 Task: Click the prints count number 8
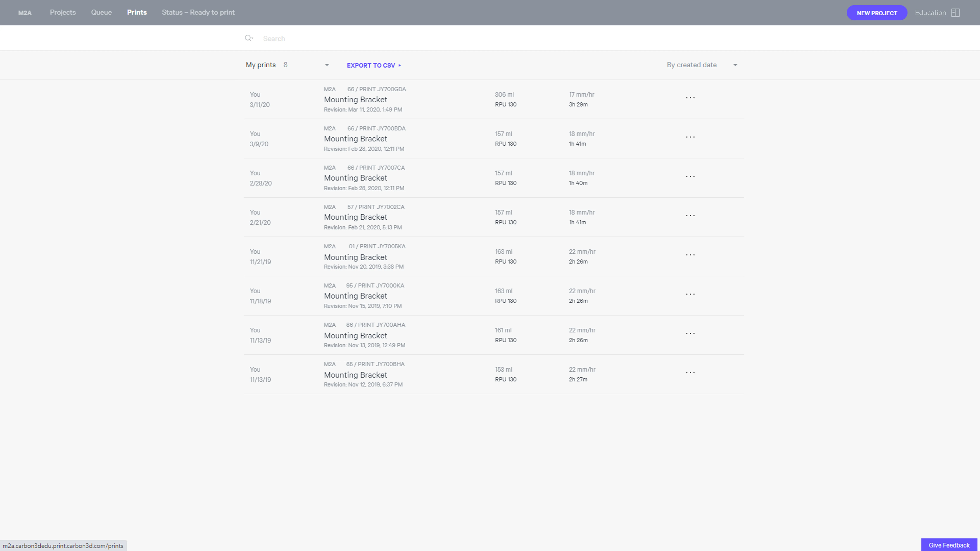[285, 65]
